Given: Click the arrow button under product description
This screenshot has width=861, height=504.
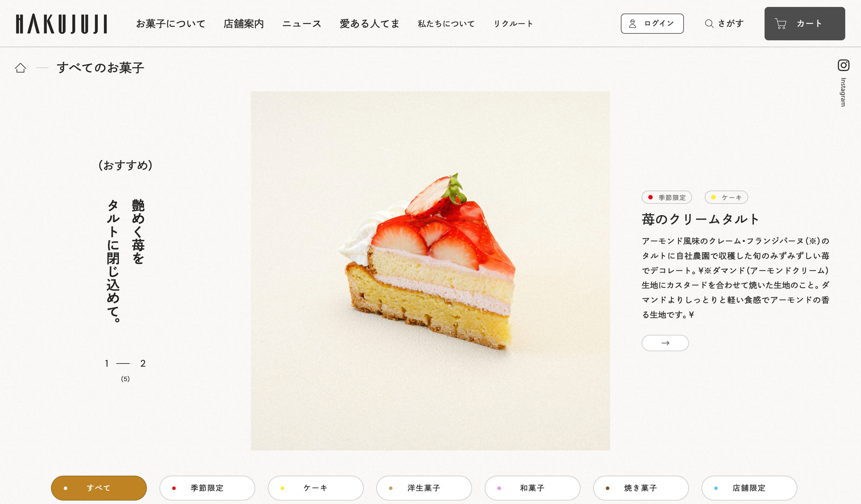Looking at the screenshot, I should coord(665,343).
